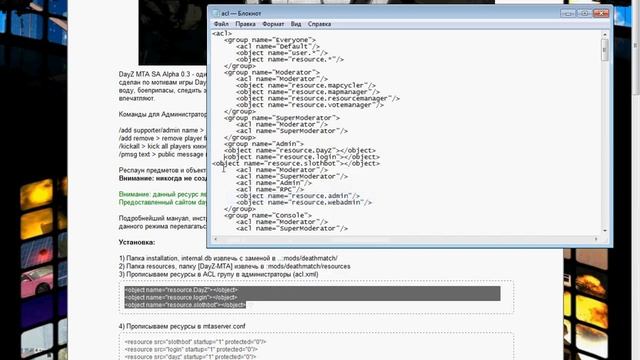Click the Notepad horizontal scrollbar left arrow
Image resolution: width=640 pixels, height=360 pixels.
[216, 239]
